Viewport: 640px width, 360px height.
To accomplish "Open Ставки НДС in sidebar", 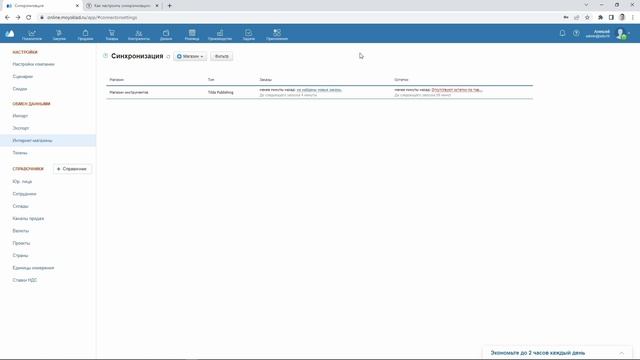I will click(24, 280).
